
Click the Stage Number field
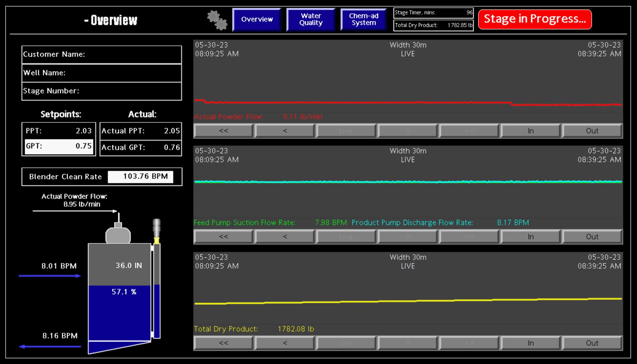(102, 91)
